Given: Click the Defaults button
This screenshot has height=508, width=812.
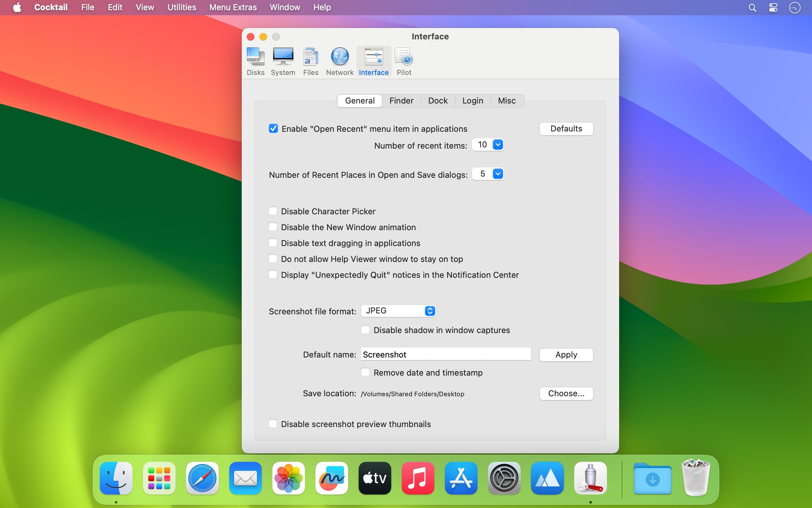Looking at the screenshot, I should (x=566, y=129).
